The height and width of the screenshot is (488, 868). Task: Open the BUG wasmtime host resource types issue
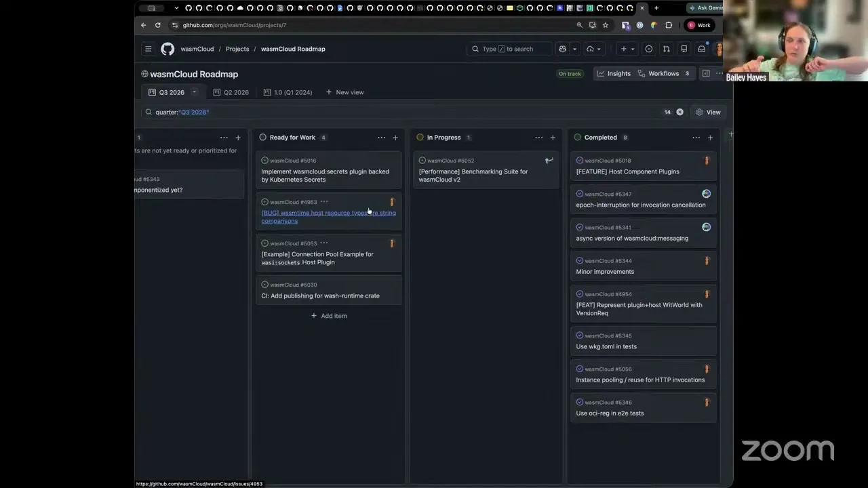[x=328, y=217]
